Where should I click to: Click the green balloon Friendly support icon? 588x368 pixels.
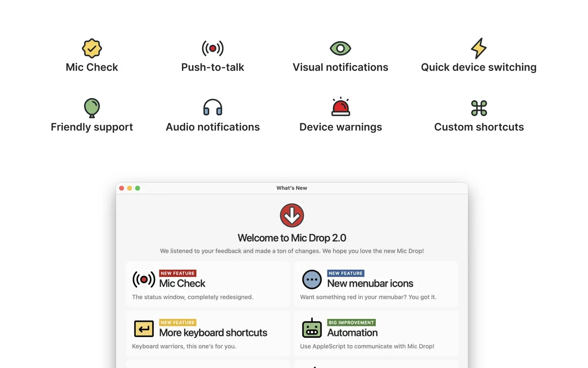pyautogui.click(x=92, y=108)
